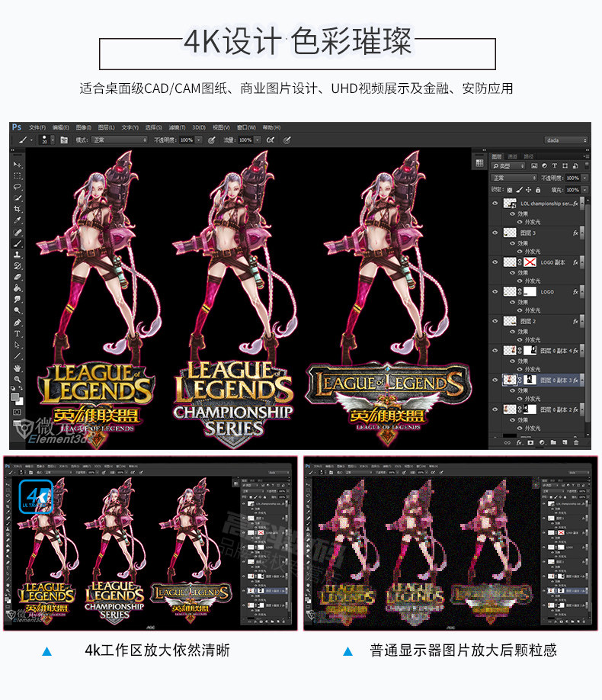The height and width of the screenshot is (700, 602).
Task: Hide the LOGO layer
Action: tap(495, 291)
